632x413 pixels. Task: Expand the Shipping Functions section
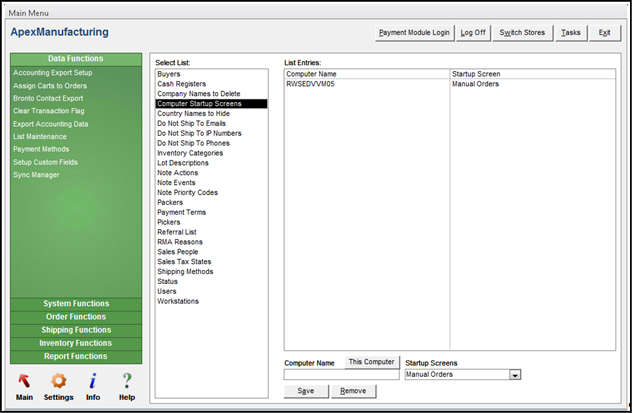76,330
